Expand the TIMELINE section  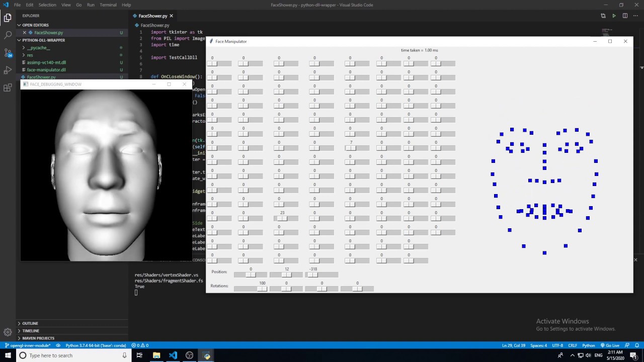click(72, 331)
